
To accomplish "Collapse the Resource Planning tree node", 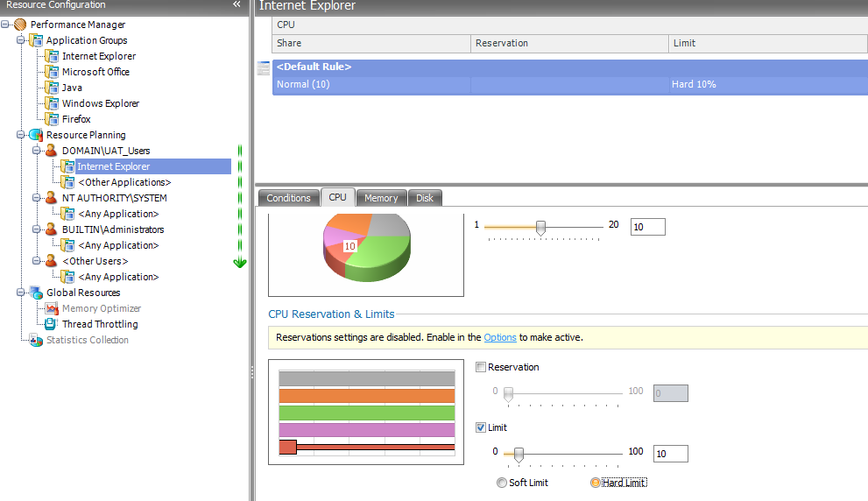I will coord(20,135).
